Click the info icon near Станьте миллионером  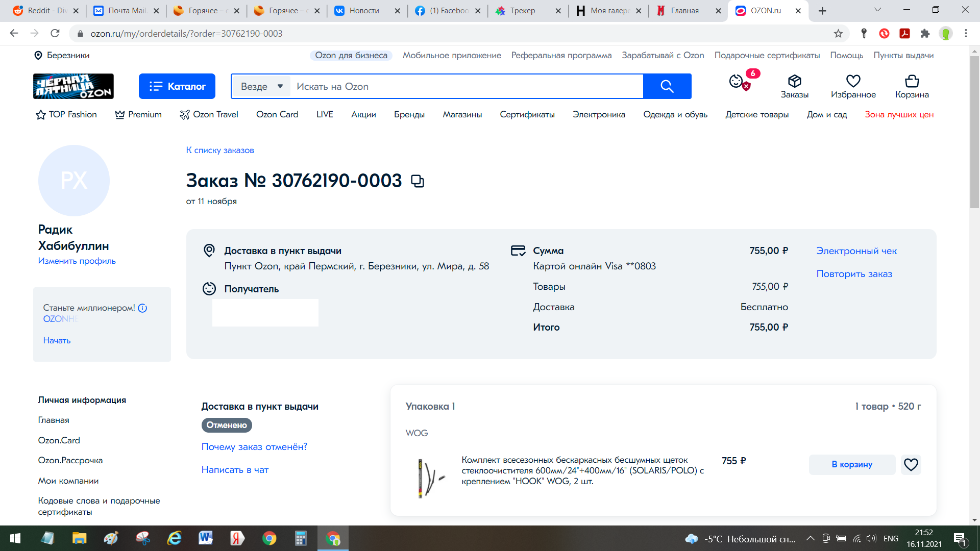tap(142, 308)
